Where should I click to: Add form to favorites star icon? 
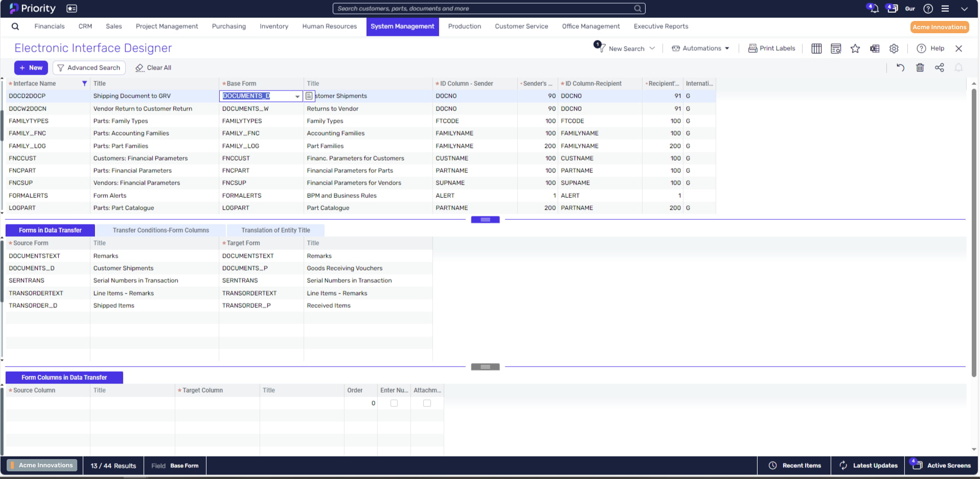pyautogui.click(x=855, y=49)
